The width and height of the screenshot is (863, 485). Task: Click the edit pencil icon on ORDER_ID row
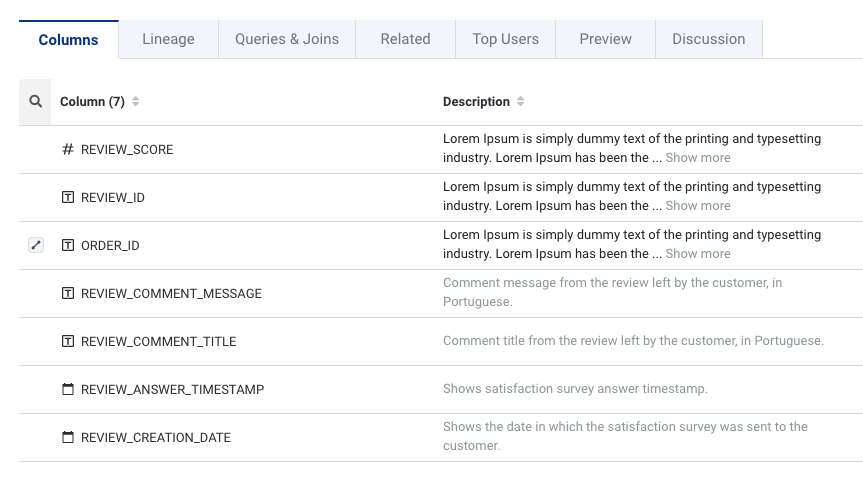point(36,245)
